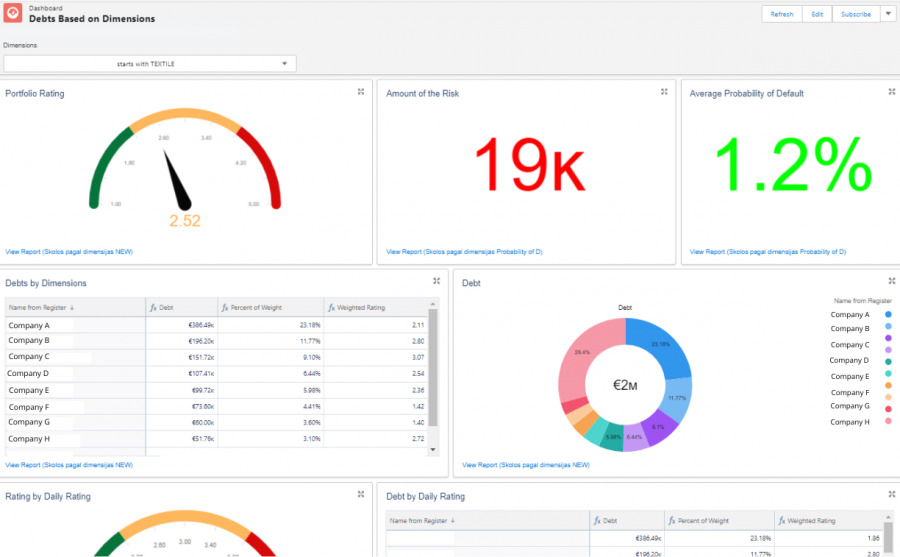Open View Report link under Portfolio Rating
900x557 pixels.
click(x=69, y=252)
